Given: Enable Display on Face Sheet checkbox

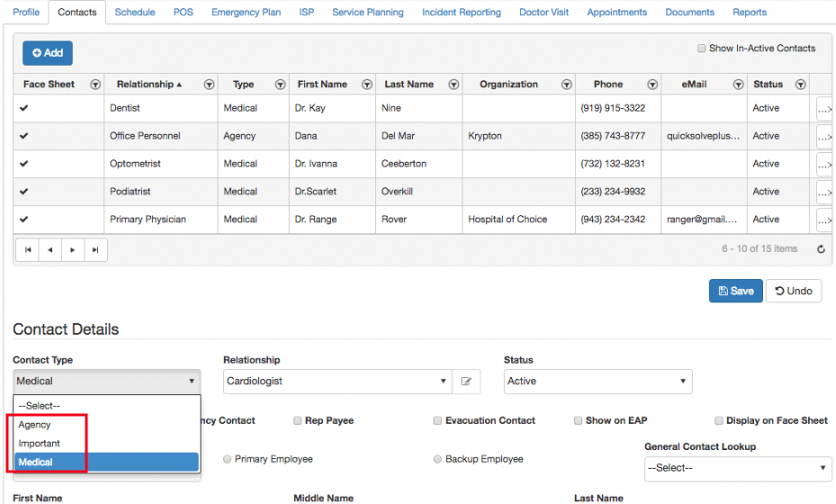Looking at the screenshot, I should point(719,420).
